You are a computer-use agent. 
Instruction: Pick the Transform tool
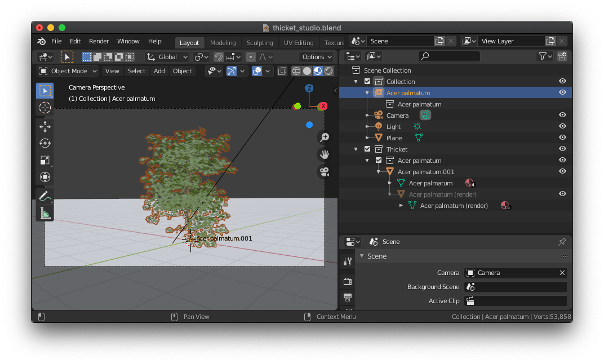(x=45, y=177)
